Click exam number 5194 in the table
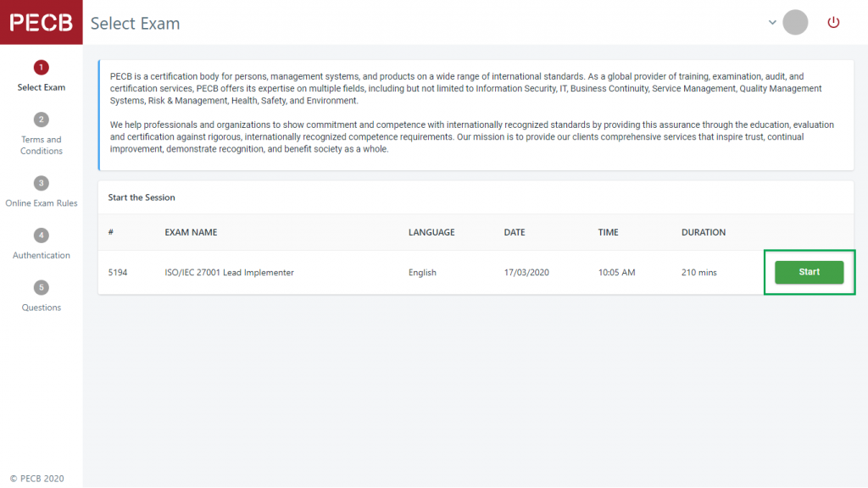This screenshot has height=488, width=868. pyautogui.click(x=118, y=273)
